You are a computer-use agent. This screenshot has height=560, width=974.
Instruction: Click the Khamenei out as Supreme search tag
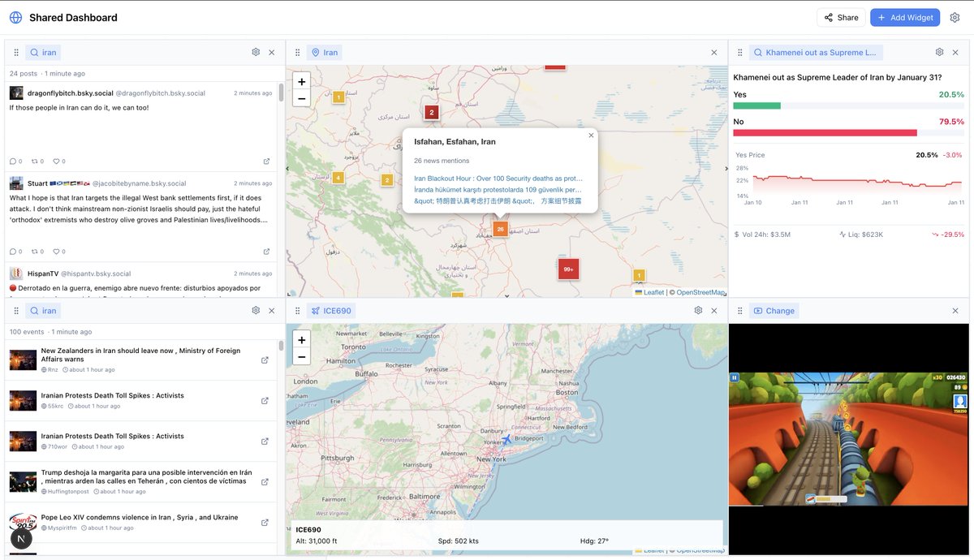click(816, 52)
